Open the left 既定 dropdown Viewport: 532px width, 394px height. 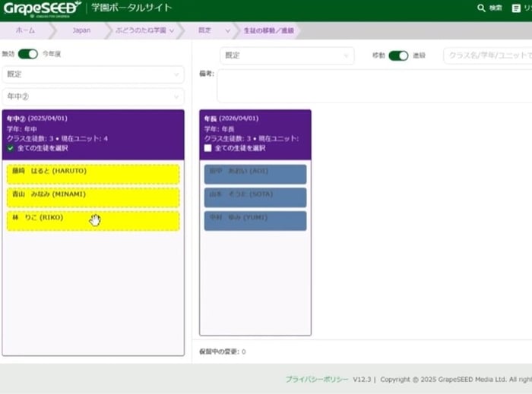(x=93, y=74)
